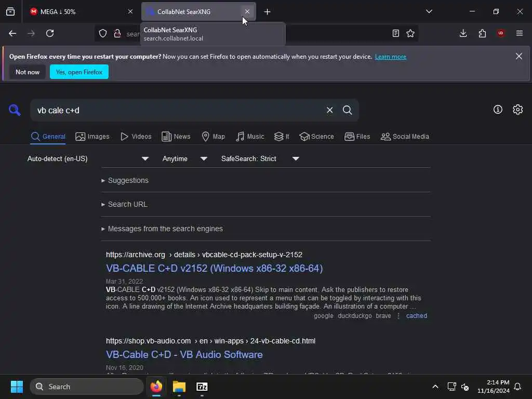This screenshot has width=532, height=399.
Task: Click the taskbar Search box
Action: [87, 387]
